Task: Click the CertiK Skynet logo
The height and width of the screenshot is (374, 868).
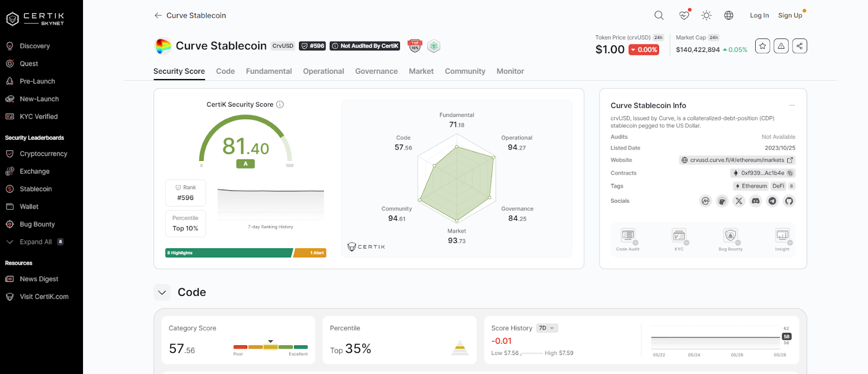Action: 35,18
